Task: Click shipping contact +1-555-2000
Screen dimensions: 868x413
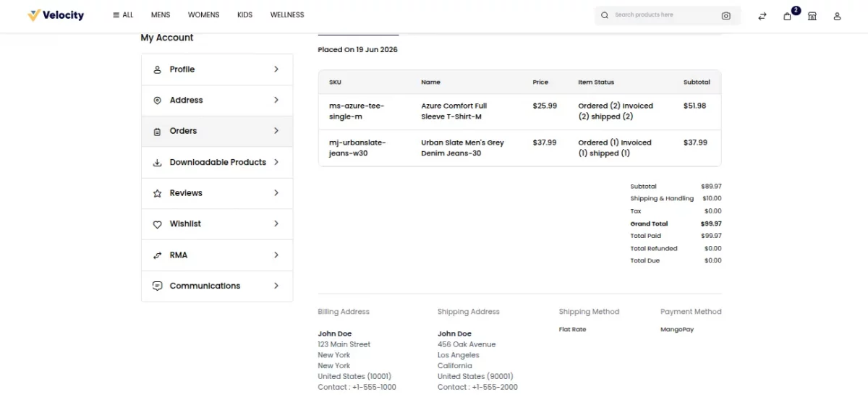Action: [x=477, y=388]
